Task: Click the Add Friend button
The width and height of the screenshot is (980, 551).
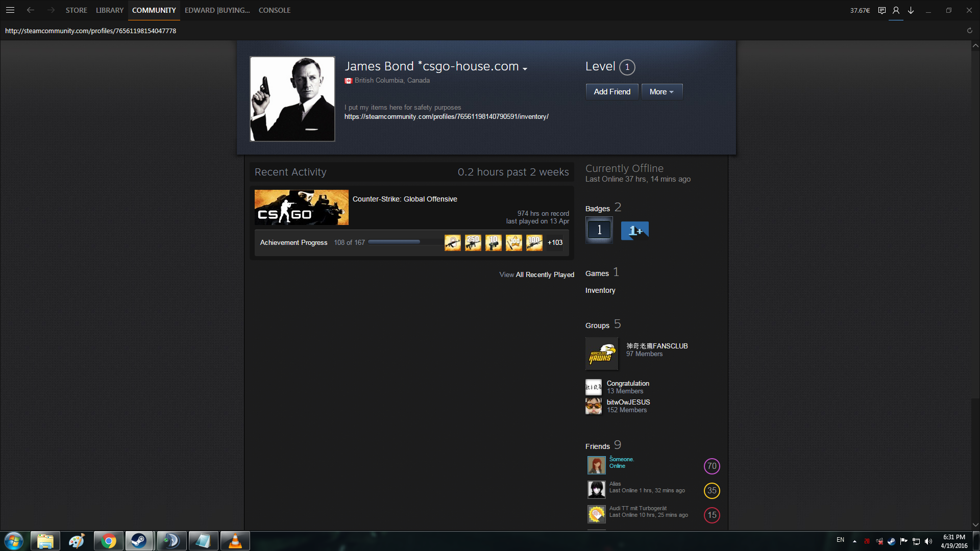Action: (x=612, y=92)
